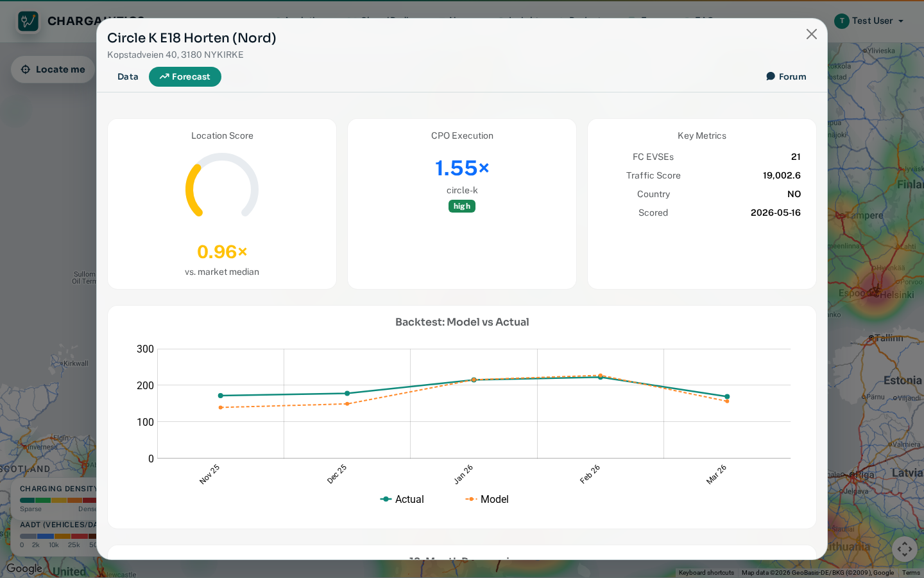Click the Chargalytics logo icon
The image size is (924, 578).
click(x=28, y=21)
